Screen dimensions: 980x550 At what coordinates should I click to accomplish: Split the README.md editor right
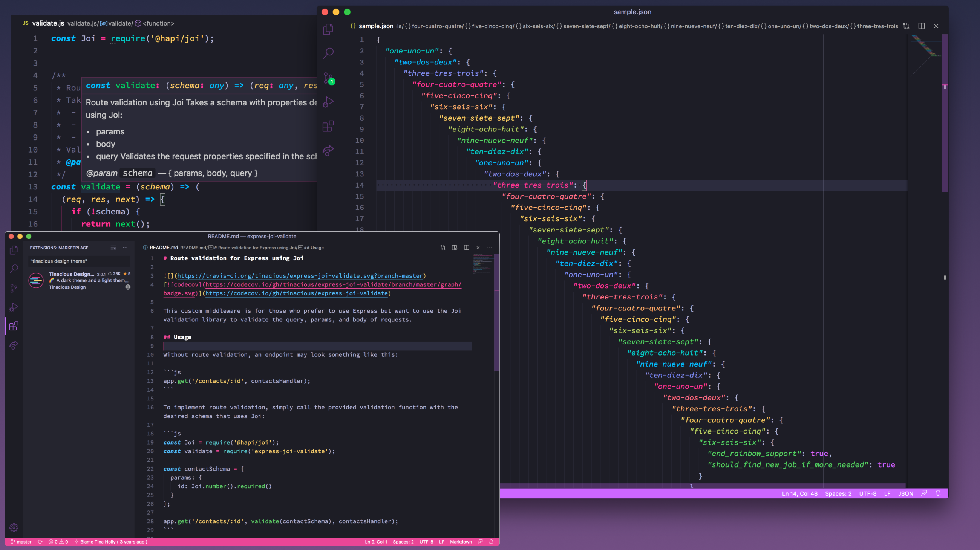coord(466,247)
